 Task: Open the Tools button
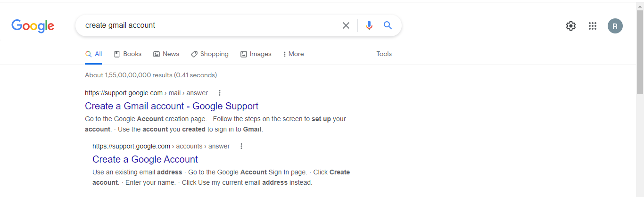point(384,54)
